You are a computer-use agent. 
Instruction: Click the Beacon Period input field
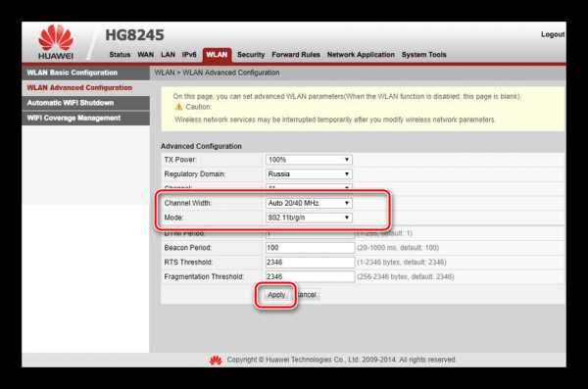[310, 248]
